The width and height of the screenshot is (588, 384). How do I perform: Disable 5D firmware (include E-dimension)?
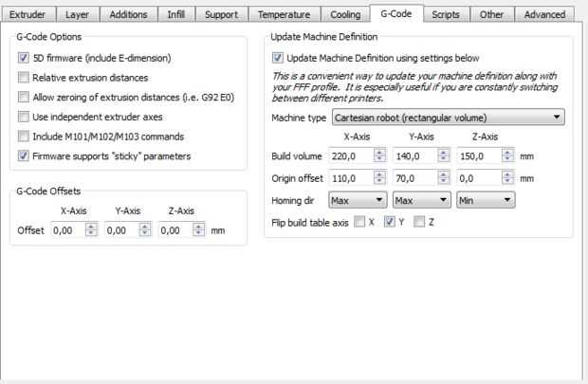tap(24, 58)
